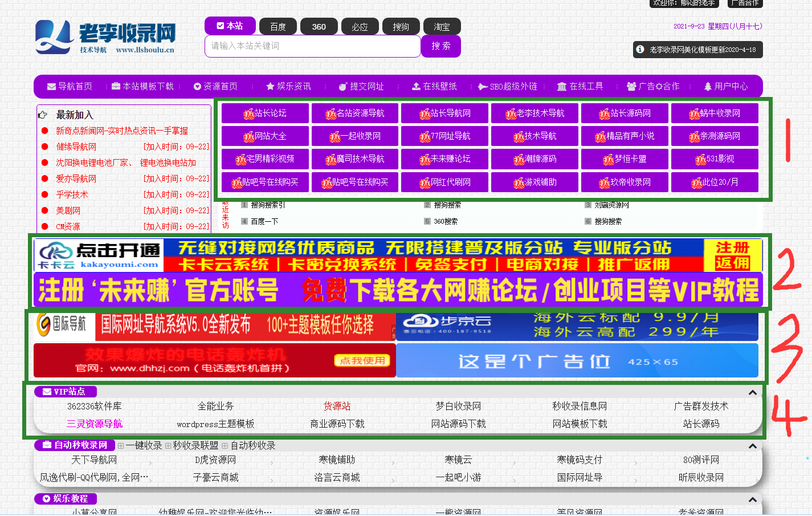Image resolution: width=812 pixels, height=516 pixels.
Task: Collapse the VIP站点 section chevron
Action: coord(753,392)
